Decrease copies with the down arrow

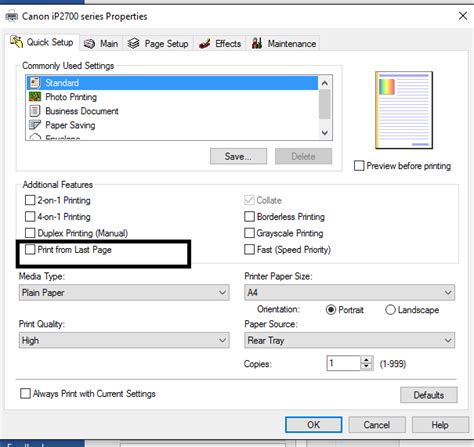coord(367,367)
